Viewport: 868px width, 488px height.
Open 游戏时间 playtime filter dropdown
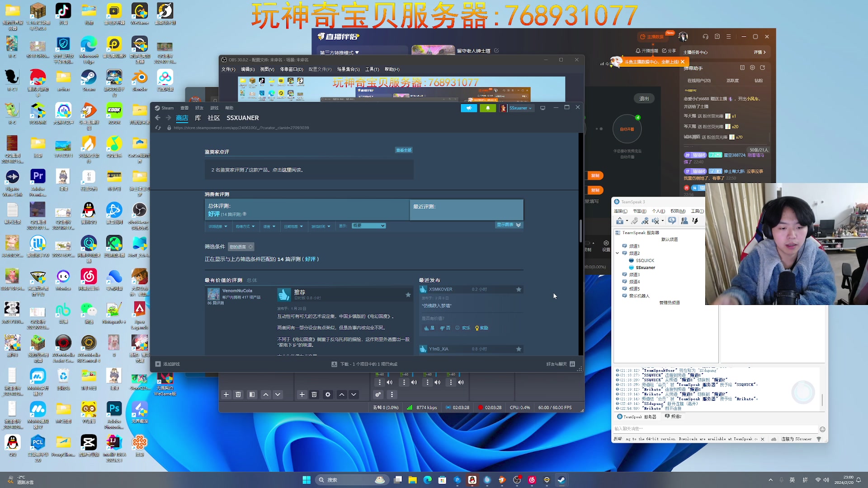[321, 226]
